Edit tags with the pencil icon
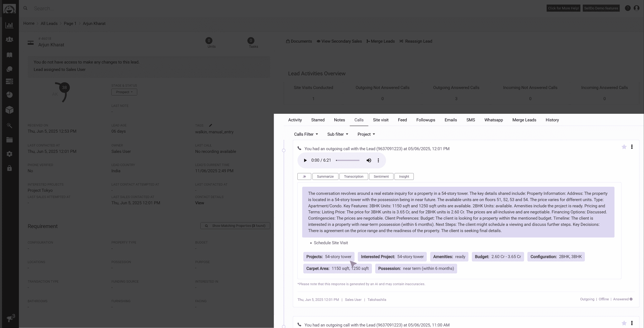 pyautogui.click(x=211, y=125)
